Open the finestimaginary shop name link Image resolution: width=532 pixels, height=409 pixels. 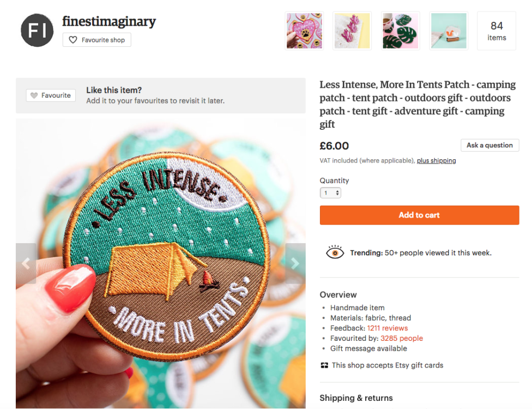109,21
